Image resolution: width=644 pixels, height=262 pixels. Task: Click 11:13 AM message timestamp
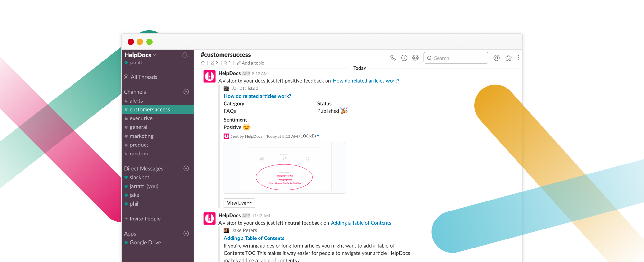(261, 216)
